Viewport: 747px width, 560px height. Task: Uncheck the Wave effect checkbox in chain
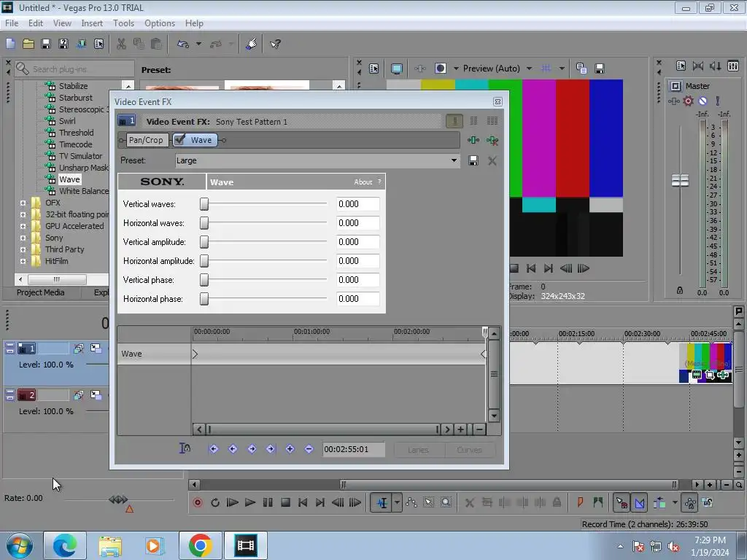coord(179,139)
